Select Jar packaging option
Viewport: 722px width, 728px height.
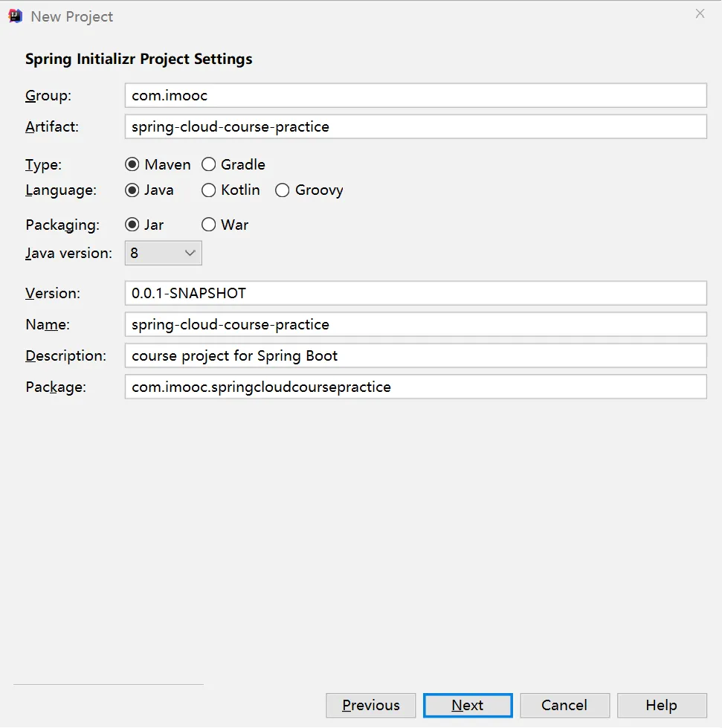pyautogui.click(x=133, y=225)
